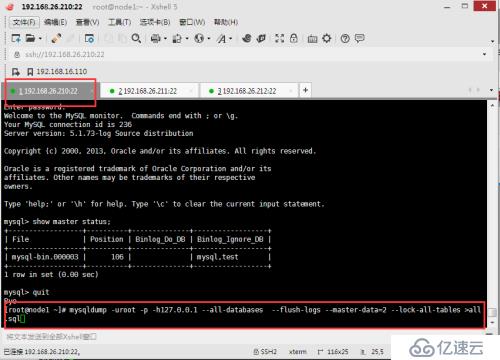Close the 192.168.26.211:22 tab

pyautogui.click(x=191, y=91)
